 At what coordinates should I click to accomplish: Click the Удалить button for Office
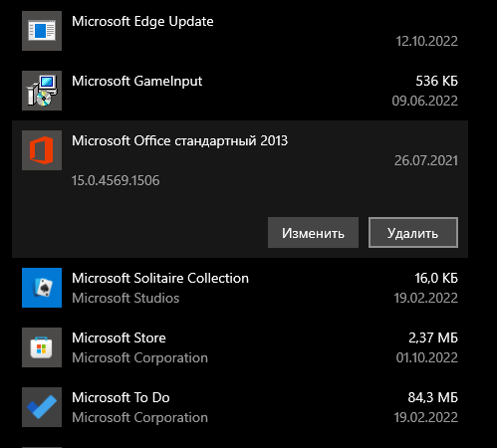point(413,233)
